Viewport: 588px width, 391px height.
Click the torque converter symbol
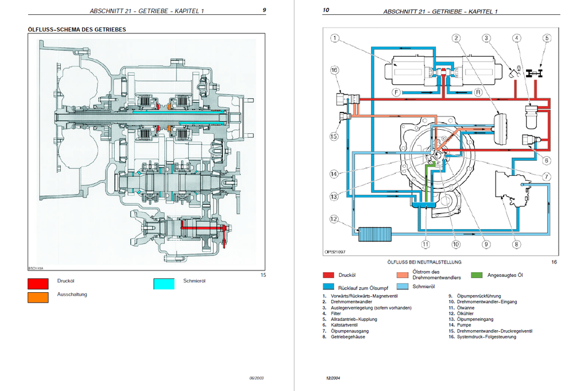point(500,129)
